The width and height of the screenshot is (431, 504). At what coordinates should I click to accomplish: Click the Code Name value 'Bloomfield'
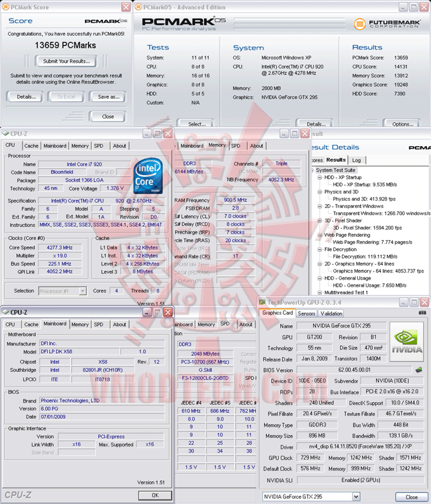pyautogui.click(x=62, y=172)
